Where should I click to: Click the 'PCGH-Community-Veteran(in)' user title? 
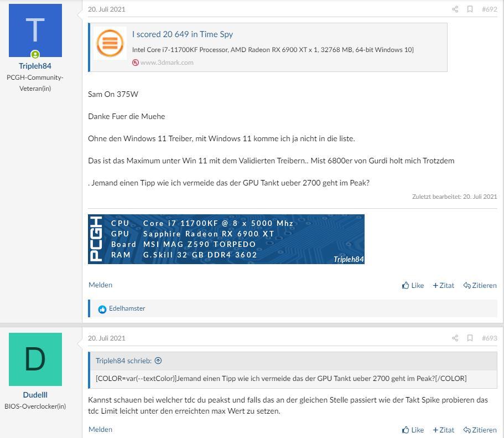click(x=35, y=83)
